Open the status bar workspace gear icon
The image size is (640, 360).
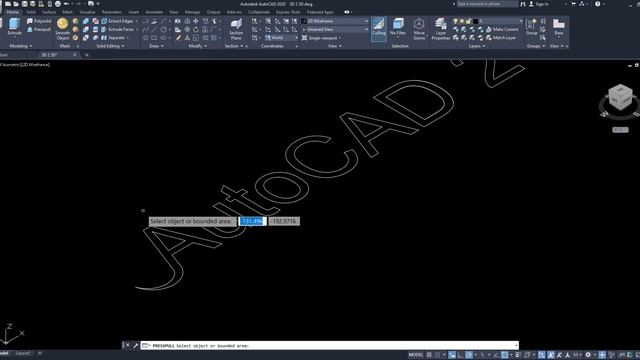588,355
